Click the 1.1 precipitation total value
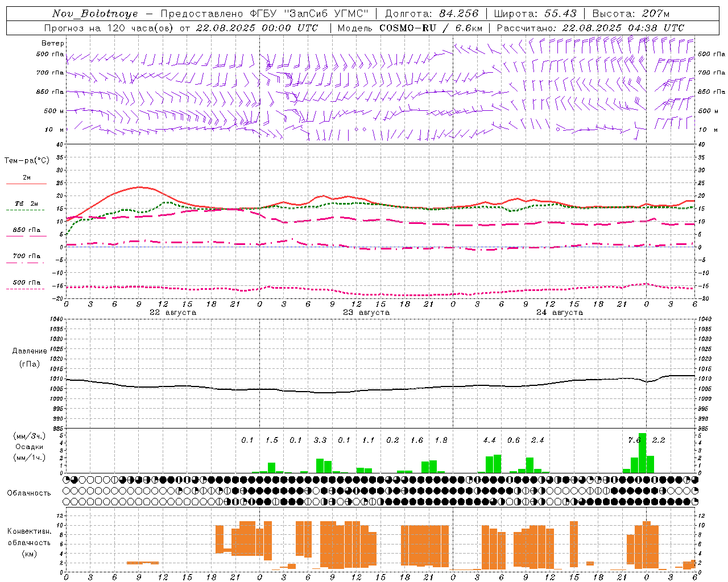 (369, 440)
